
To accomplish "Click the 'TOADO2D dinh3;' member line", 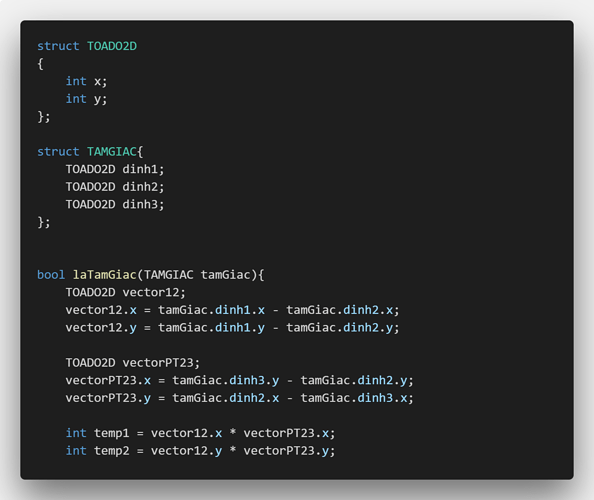I will point(115,205).
